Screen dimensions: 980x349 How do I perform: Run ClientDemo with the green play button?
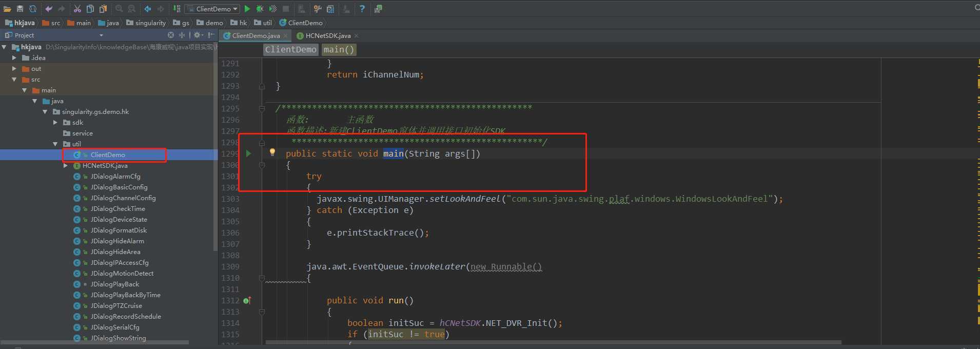click(247, 9)
